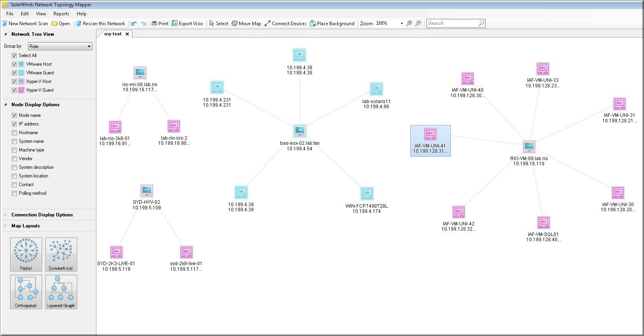Select the lab-rio-ios-2 node icon
The image size is (644, 336).
tap(174, 126)
